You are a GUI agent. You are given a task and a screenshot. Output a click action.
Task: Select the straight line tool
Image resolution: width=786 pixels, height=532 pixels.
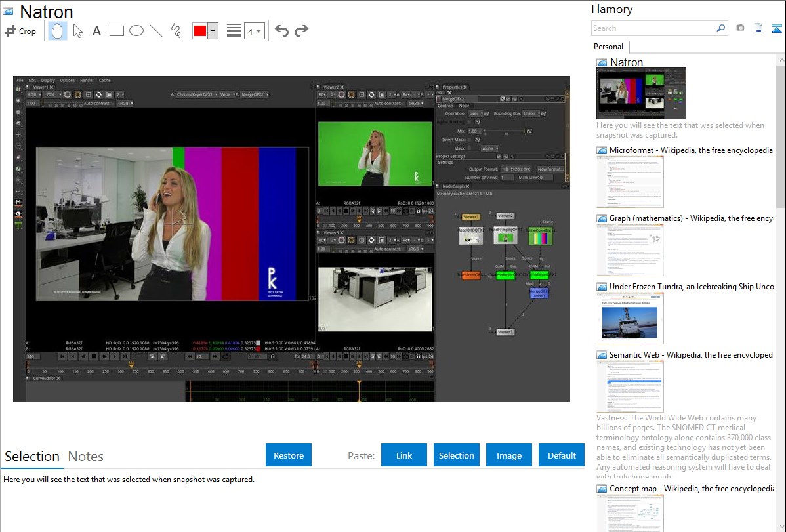point(155,31)
